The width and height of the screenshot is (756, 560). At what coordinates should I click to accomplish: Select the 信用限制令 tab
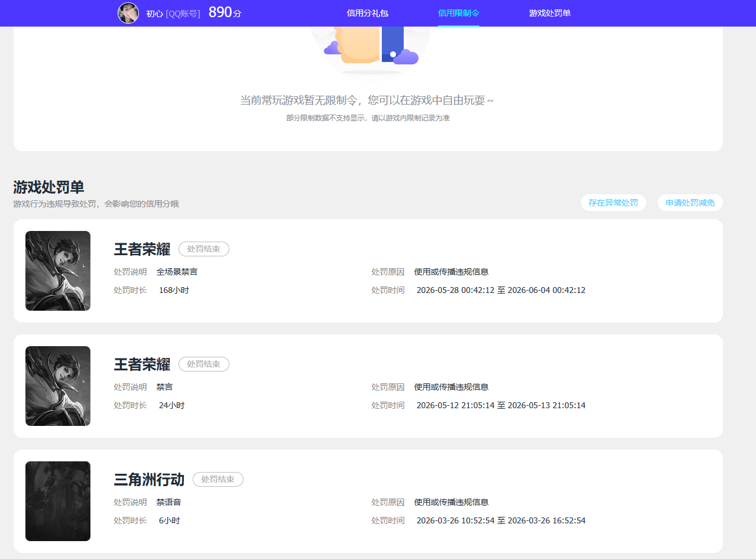point(459,13)
